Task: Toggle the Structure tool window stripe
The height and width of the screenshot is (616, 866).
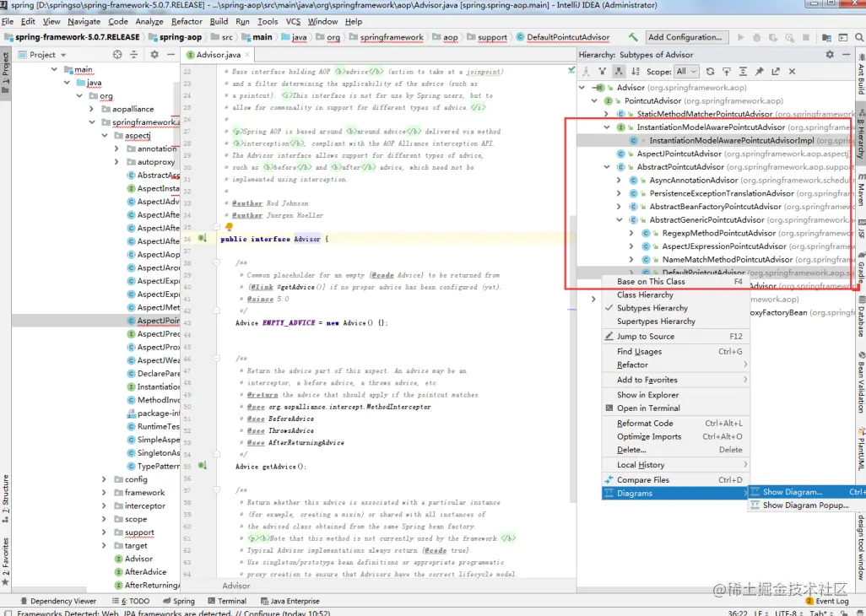Action: 6,499
